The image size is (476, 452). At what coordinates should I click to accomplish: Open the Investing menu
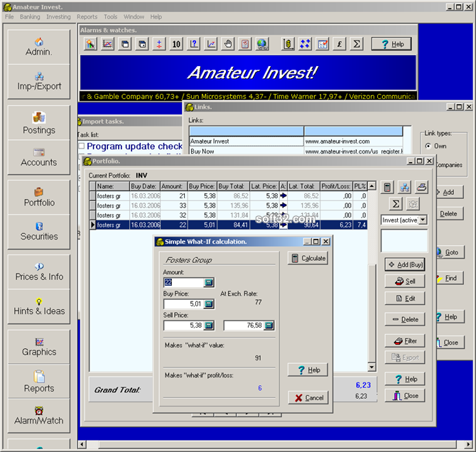(58, 17)
